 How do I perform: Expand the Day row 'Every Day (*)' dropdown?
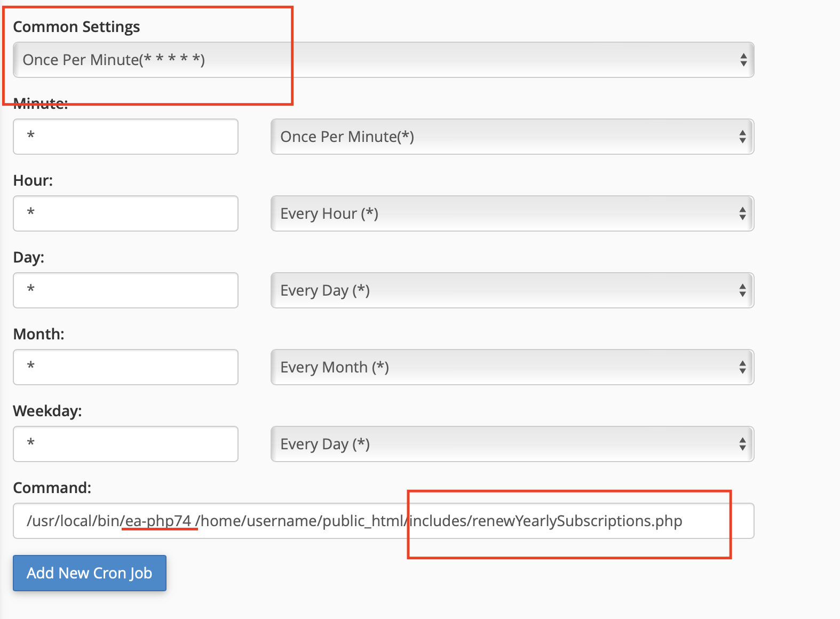coord(512,290)
